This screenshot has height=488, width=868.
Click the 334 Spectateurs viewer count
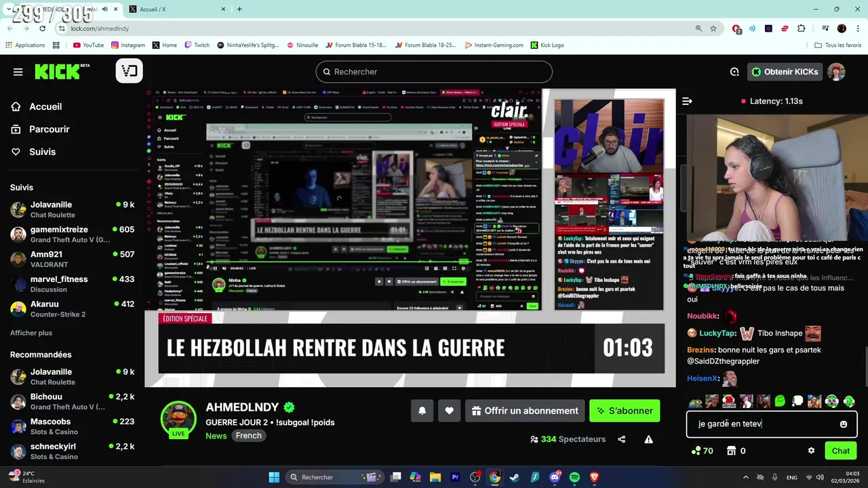point(568,439)
